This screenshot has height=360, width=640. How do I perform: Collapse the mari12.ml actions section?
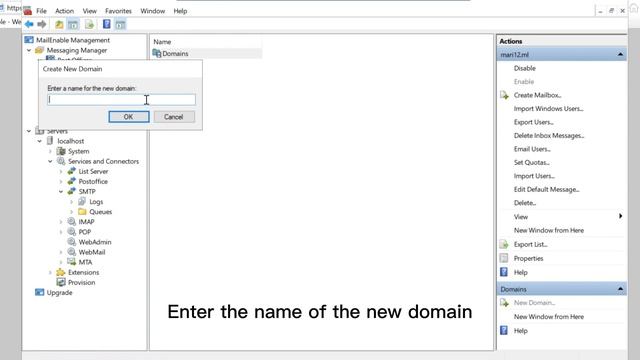click(620, 54)
